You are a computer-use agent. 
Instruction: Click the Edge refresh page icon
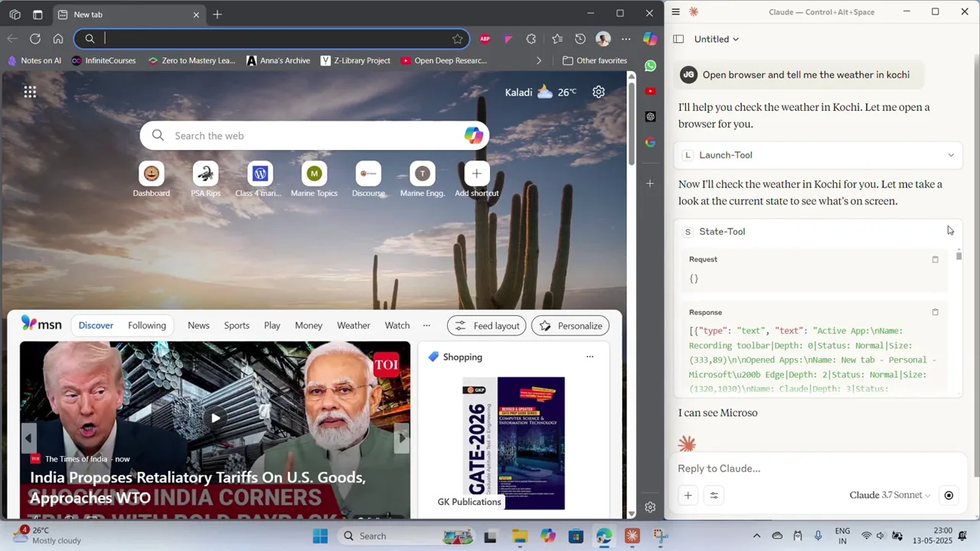click(x=35, y=38)
